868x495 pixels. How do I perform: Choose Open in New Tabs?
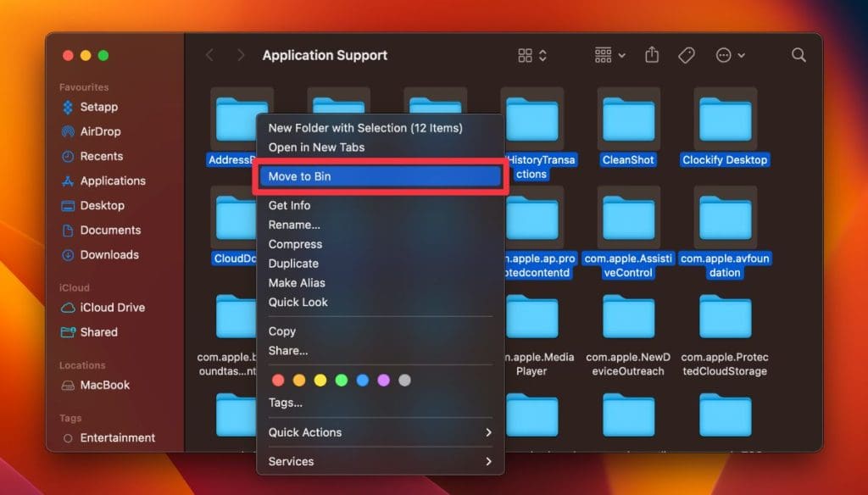[317, 147]
